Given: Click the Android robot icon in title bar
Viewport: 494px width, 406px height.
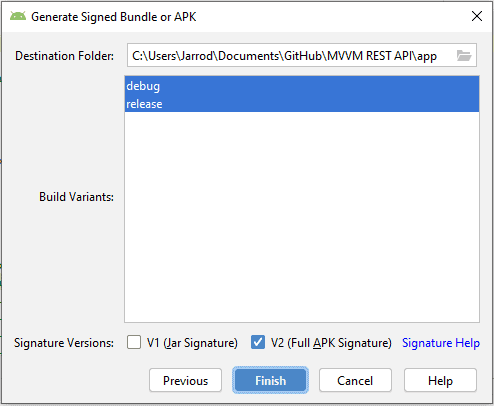Looking at the screenshot, I should pos(18,16).
